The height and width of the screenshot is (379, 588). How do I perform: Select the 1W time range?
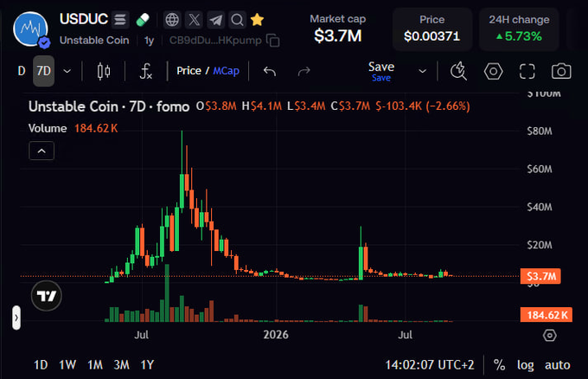67,365
